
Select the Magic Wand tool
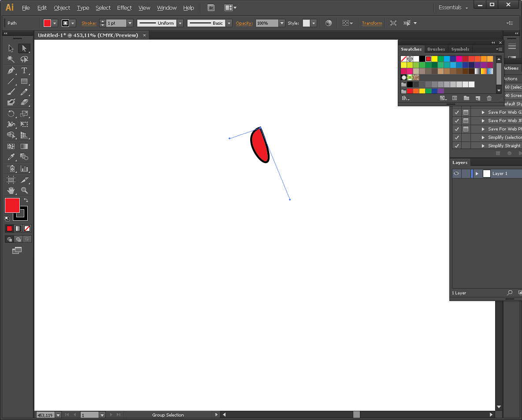11,59
